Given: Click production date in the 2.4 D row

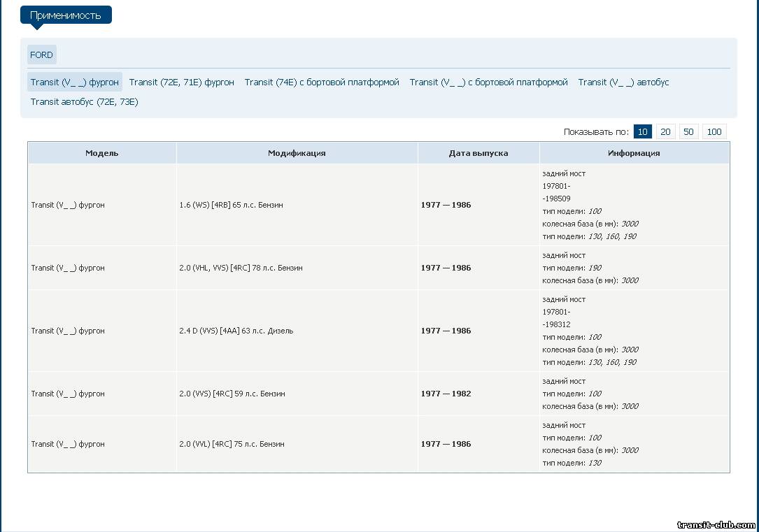Looking at the screenshot, I should click(x=446, y=331).
